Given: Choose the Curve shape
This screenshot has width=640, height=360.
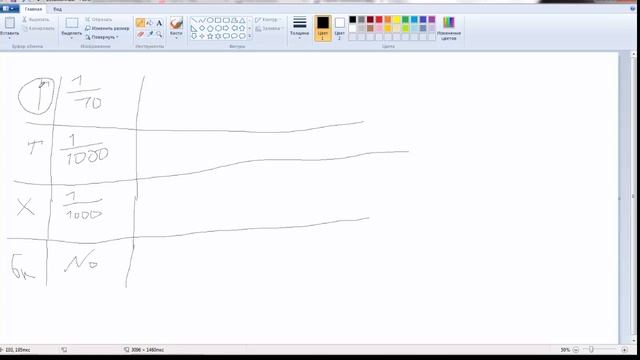Looking at the screenshot, I should [x=202, y=20].
